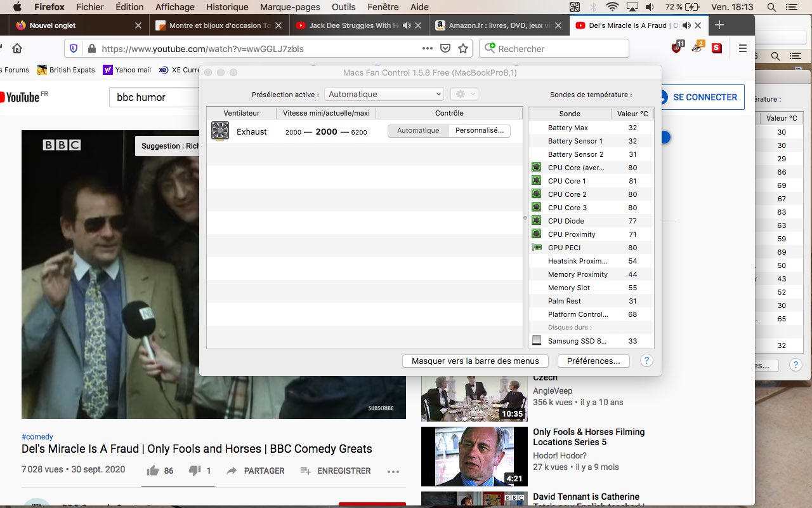Mute audio on the Jack Dee tab
The width and height of the screenshot is (812, 508).
point(407,25)
